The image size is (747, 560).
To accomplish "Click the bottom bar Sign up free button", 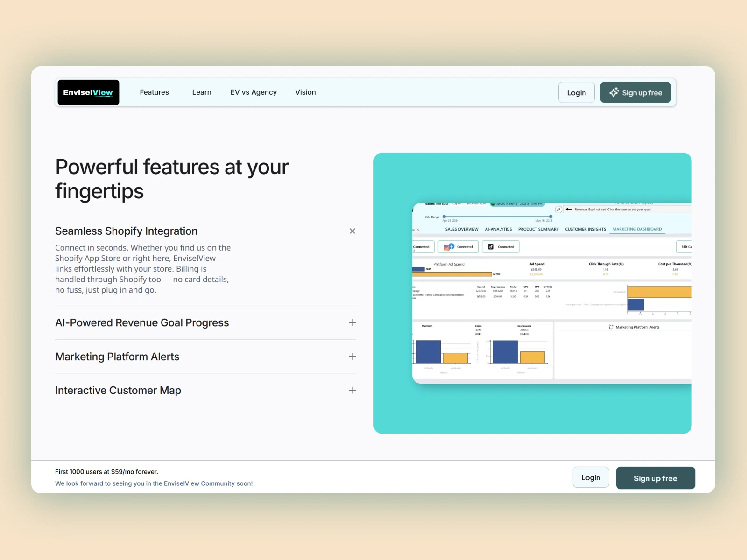I will [655, 478].
